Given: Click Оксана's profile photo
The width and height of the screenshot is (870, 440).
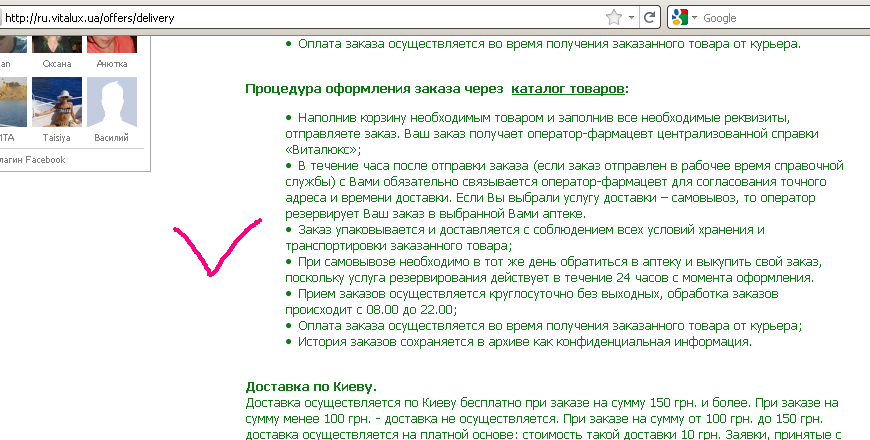Looking at the screenshot, I should pos(57,42).
